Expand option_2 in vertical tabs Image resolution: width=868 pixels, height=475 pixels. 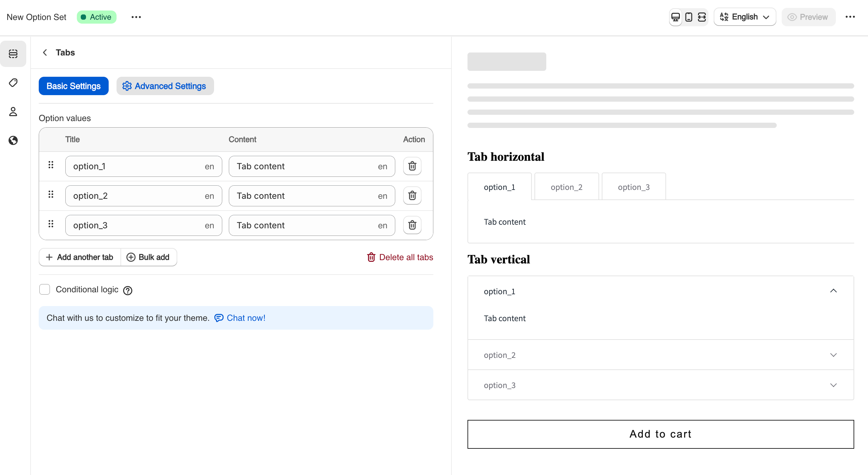[x=660, y=355]
